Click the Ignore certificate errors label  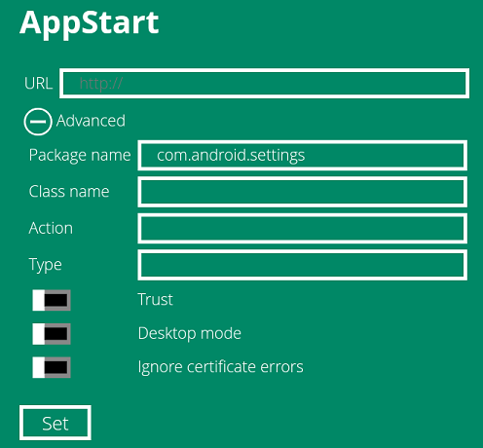[220, 367]
